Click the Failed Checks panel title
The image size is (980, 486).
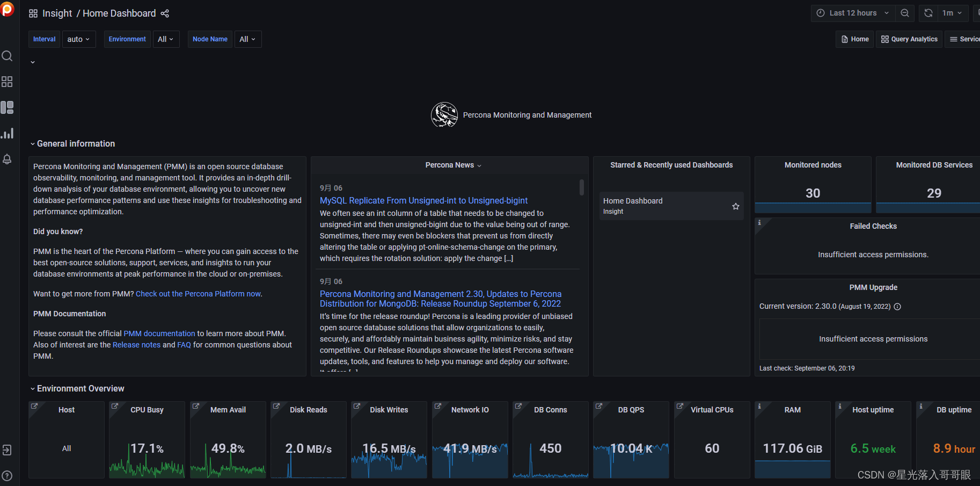point(873,226)
